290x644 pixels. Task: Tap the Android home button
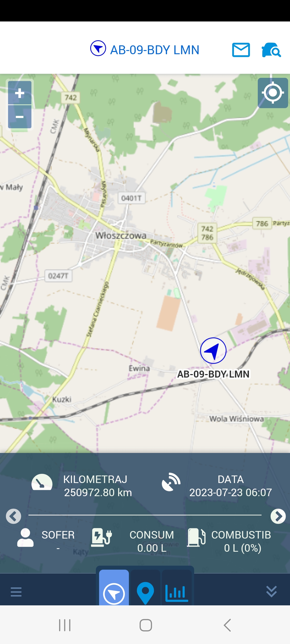pyautogui.click(x=146, y=625)
